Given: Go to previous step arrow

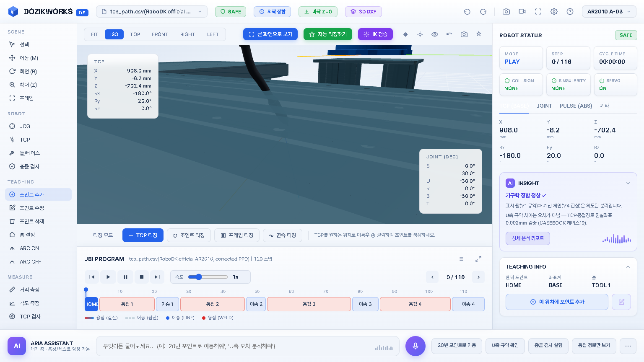Looking at the screenshot, I should coord(432,277).
